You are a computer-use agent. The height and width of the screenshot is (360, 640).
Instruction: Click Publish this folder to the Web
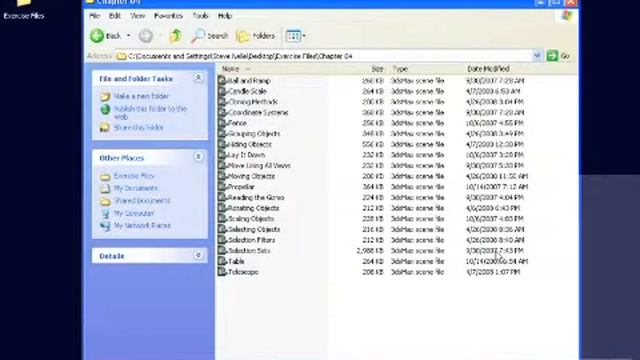point(150,113)
